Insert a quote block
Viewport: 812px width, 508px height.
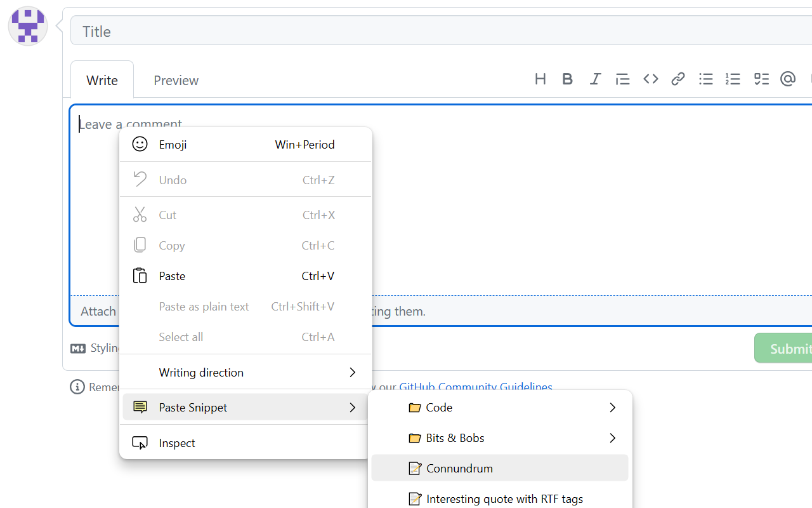point(622,79)
